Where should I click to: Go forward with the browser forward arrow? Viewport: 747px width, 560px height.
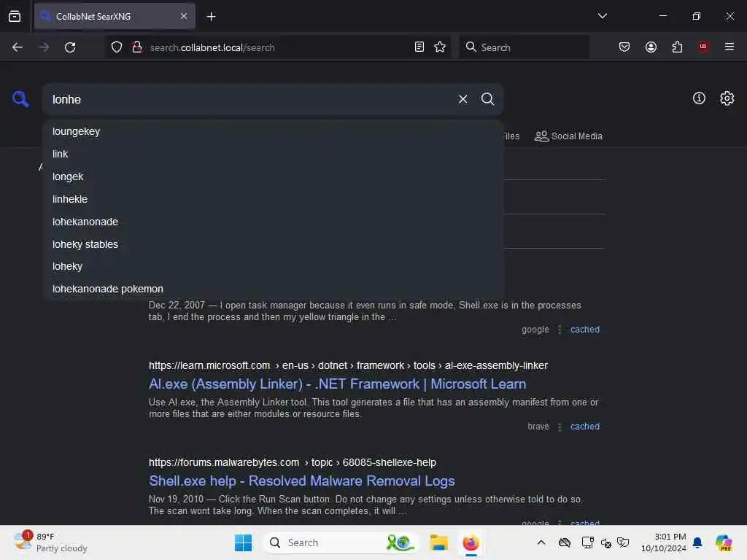click(44, 47)
